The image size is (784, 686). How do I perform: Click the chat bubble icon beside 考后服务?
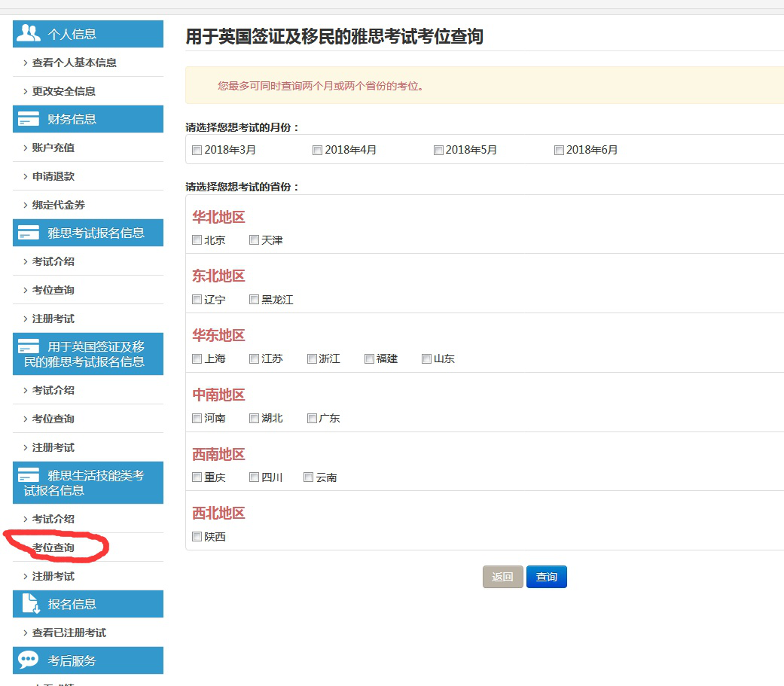click(x=29, y=660)
